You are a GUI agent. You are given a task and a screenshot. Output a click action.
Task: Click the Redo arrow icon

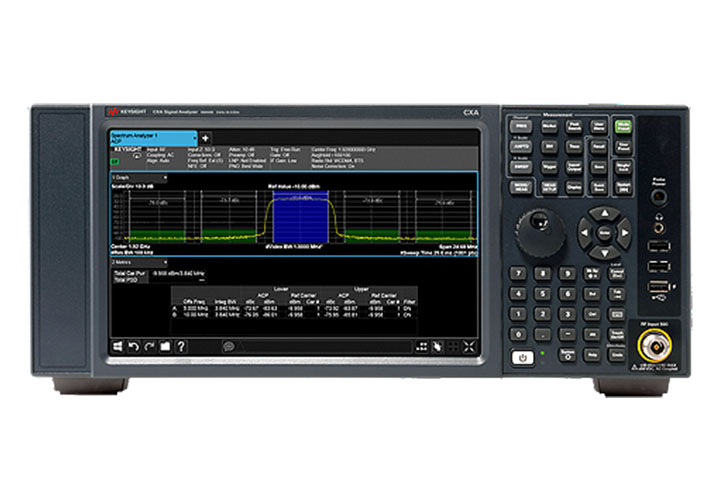[149, 346]
